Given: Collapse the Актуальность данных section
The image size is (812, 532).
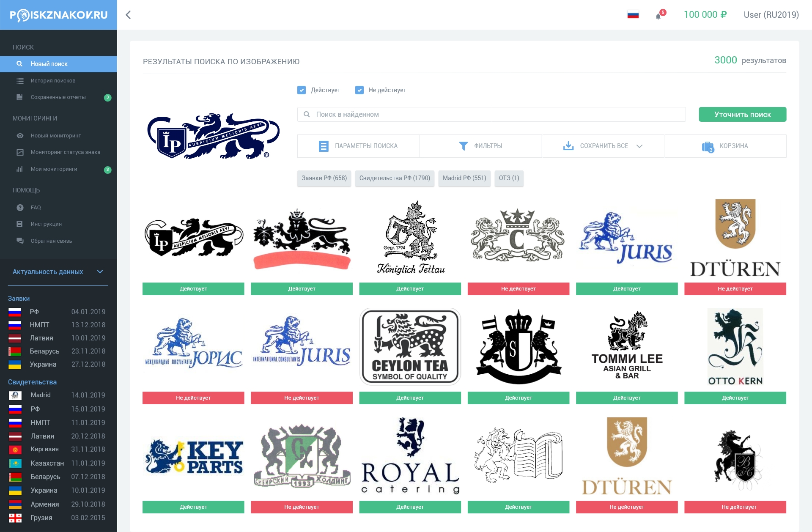Looking at the screenshot, I should pyautogui.click(x=100, y=272).
